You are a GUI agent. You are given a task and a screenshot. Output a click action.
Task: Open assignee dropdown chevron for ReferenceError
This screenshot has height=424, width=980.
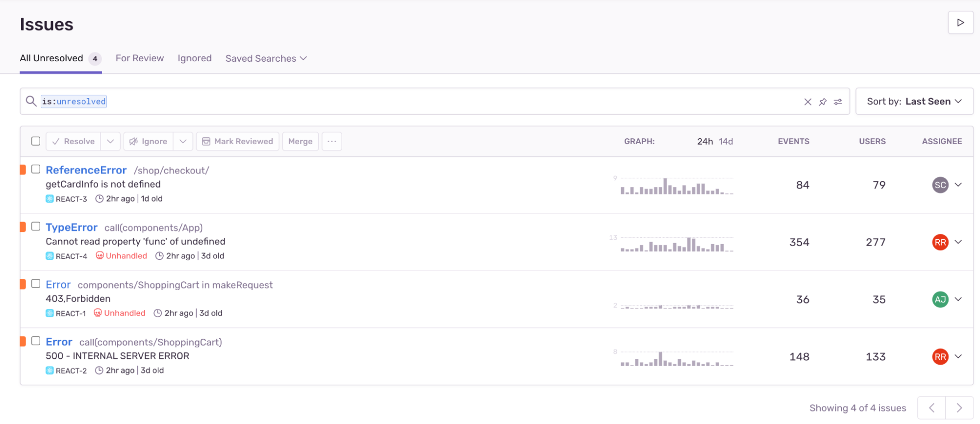[958, 185]
